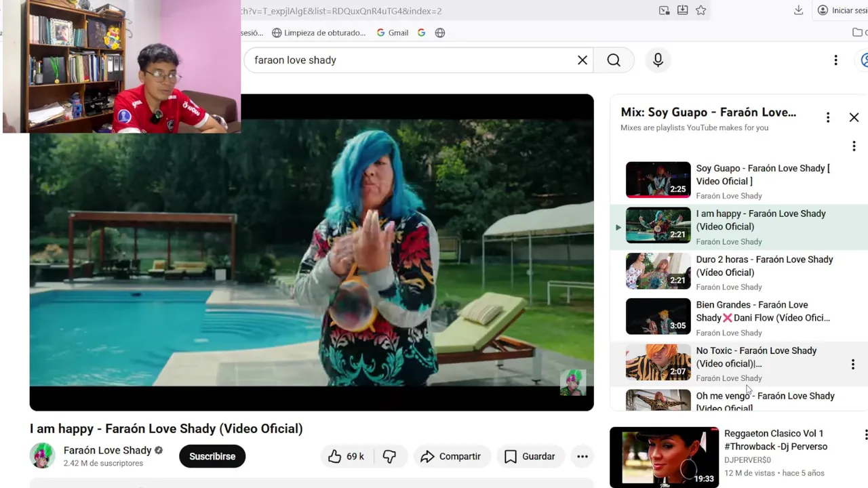Select Bien Grandes - Faraón Love Shady title
The image size is (868, 488).
(763, 311)
